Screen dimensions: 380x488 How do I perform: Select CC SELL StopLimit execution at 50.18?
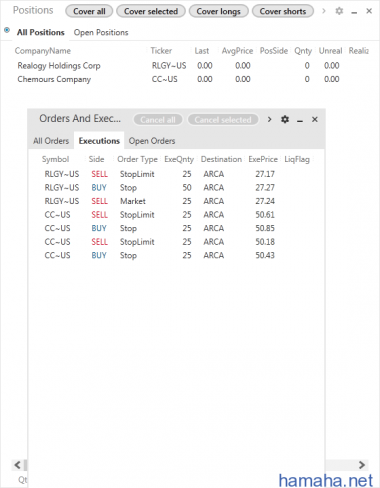click(177, 242)
